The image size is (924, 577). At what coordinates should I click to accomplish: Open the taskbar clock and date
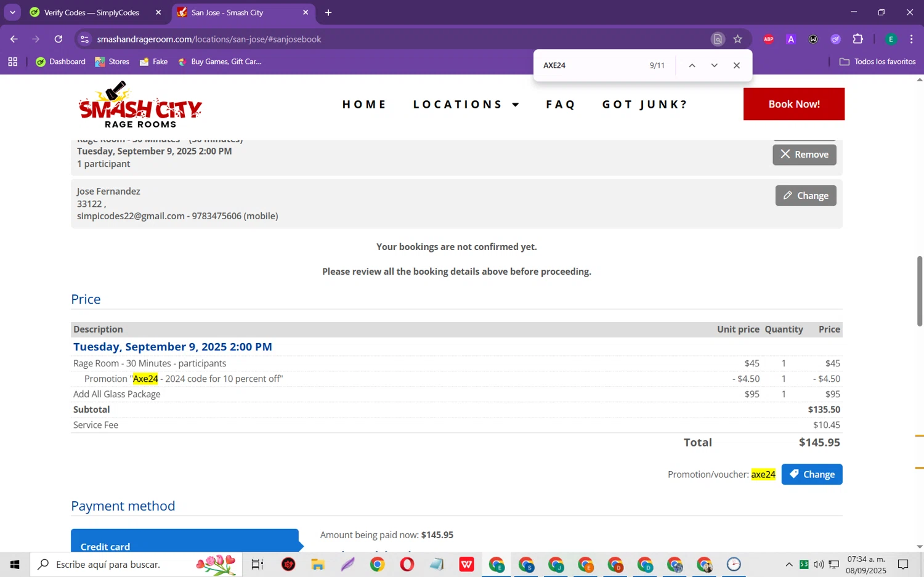click(866, 564)
